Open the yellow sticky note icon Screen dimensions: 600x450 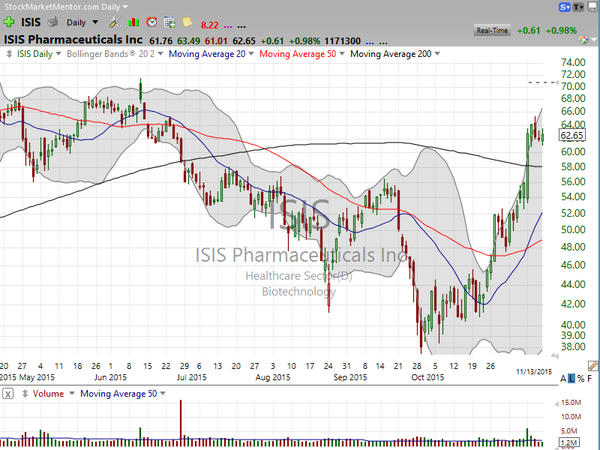coord(187,22)
